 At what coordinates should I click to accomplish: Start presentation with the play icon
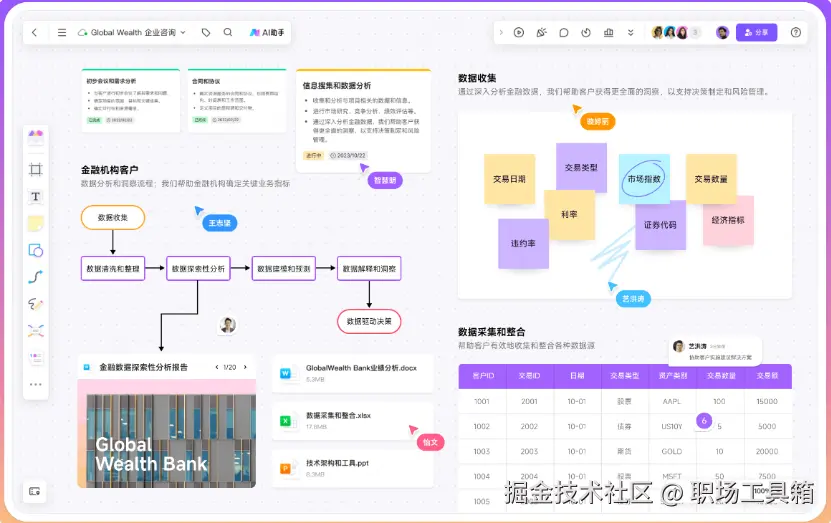[x=519, y=32]
